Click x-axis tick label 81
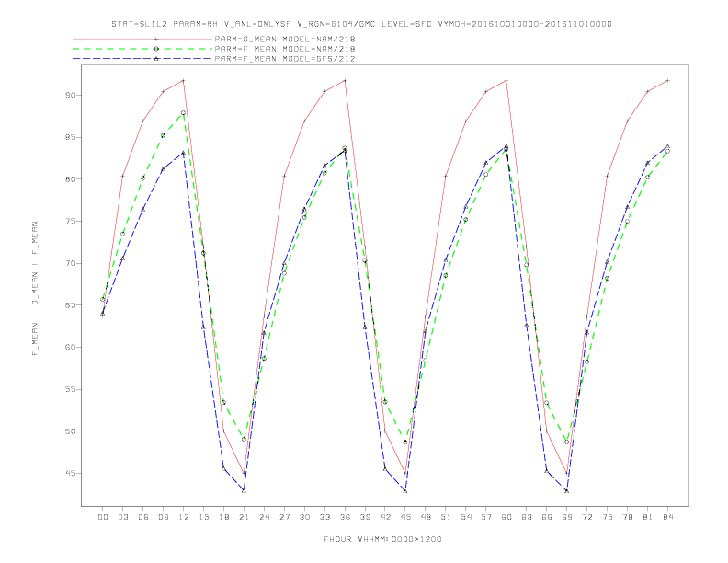This screenshot has height=563, width=728. (648, 517)
